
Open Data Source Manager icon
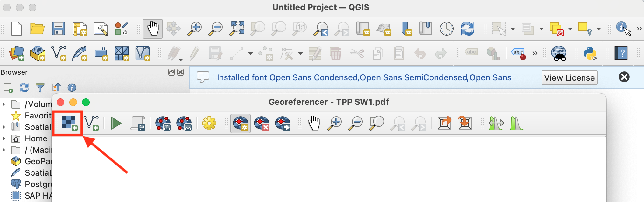tap(17, 53)
